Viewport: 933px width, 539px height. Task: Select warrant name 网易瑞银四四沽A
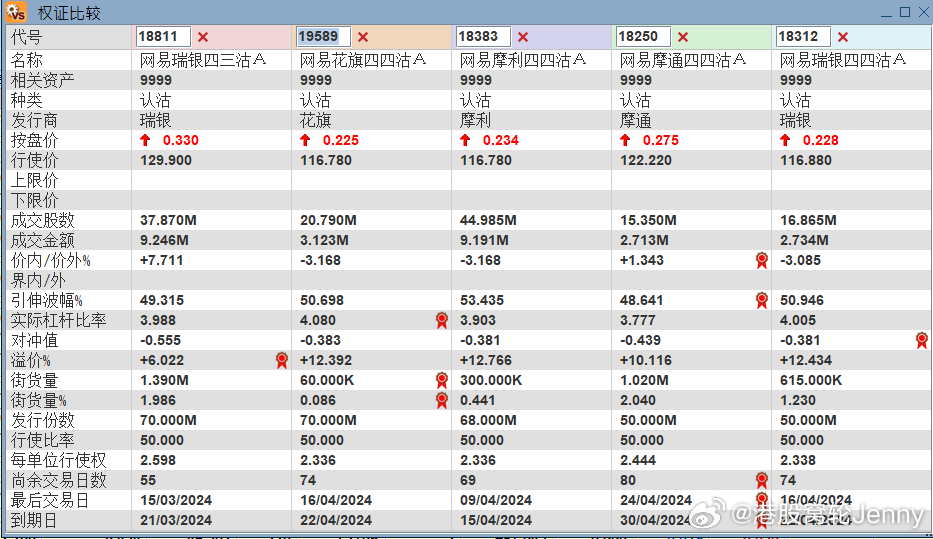(843, 60)
